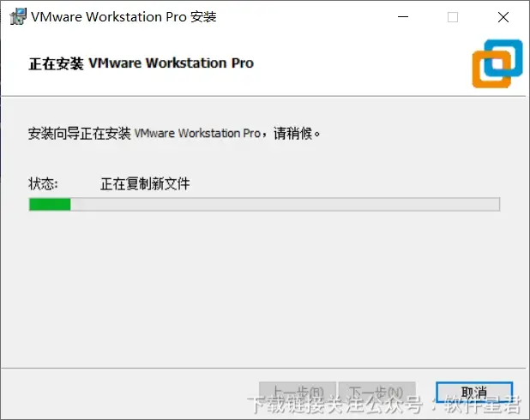Click the bold heading 正在安装 VMware Workstation Pro
Viewport: 530px width, 420px height.
pos(142,63)
